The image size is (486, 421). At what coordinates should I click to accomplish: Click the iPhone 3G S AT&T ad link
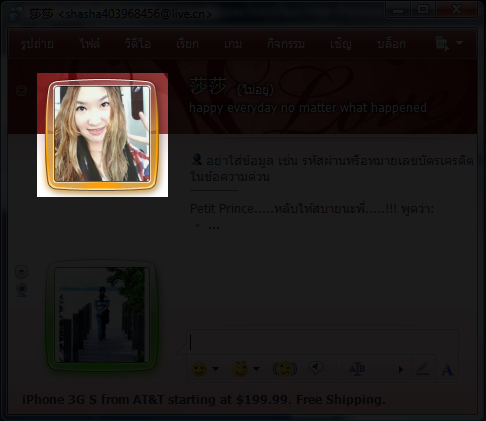click(204, 399)
